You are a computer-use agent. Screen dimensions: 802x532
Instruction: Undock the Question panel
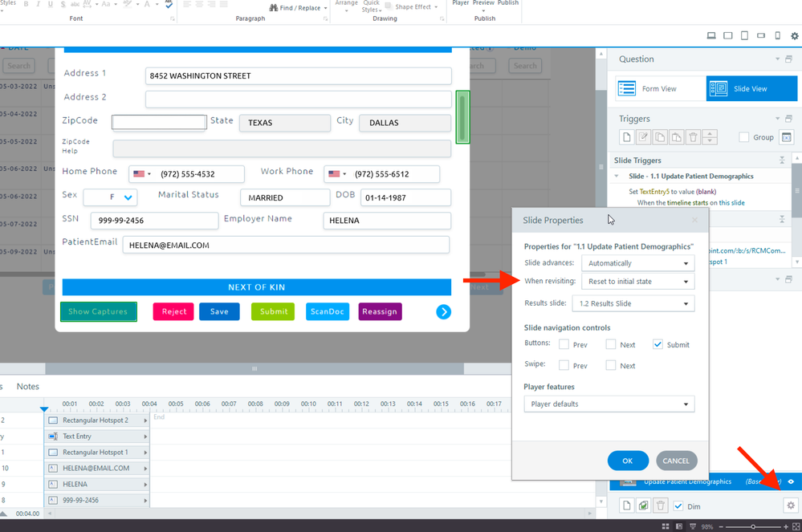tap(788, 59)
